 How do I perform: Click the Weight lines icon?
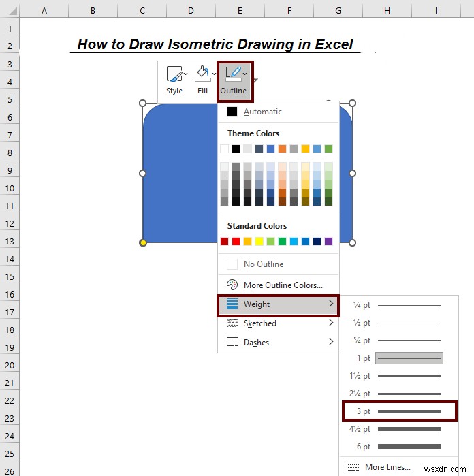click(232, 304)
